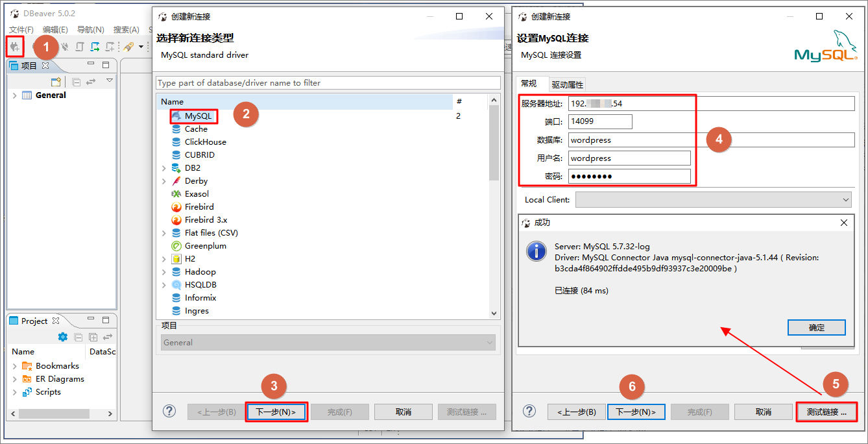
Task: Expand the DB2 driver group
Action: [x=164, y=168]
